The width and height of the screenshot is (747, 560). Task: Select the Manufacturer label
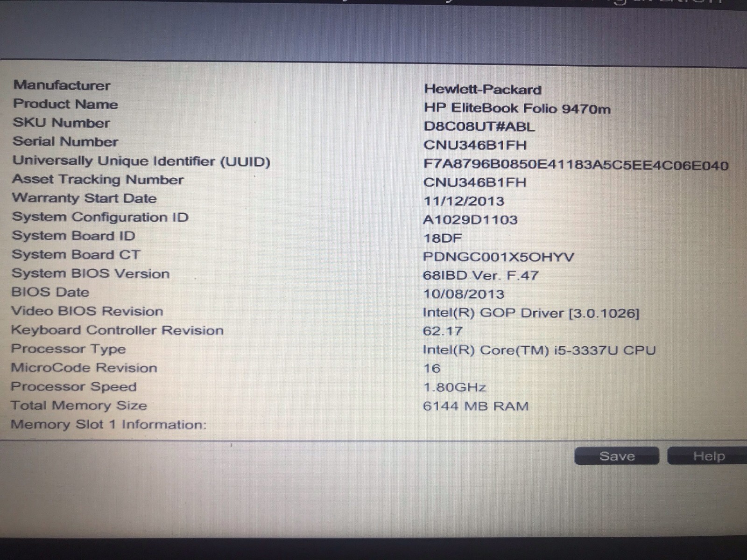tap(62, 85)
